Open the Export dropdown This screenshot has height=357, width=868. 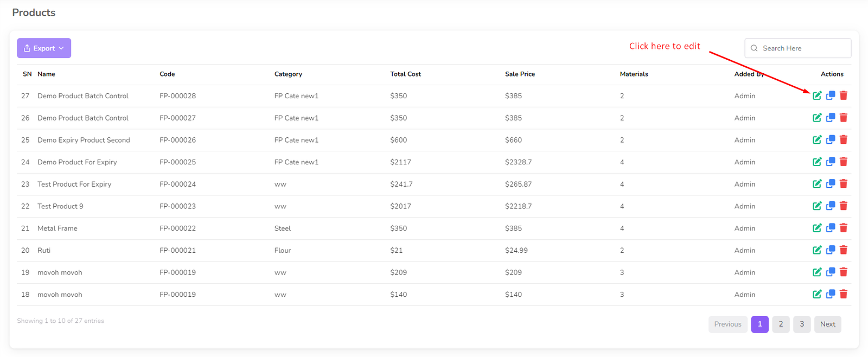[x=44, y=48]
